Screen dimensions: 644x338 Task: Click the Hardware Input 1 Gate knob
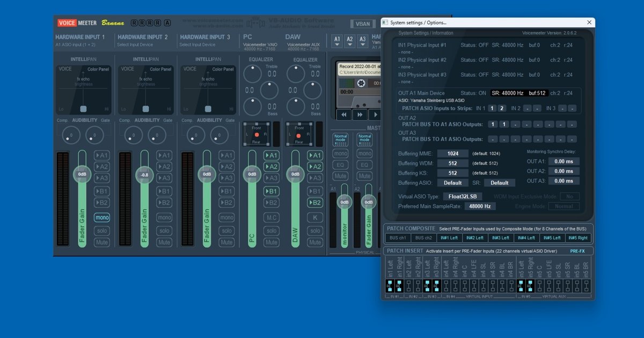(x=94, y=135)
